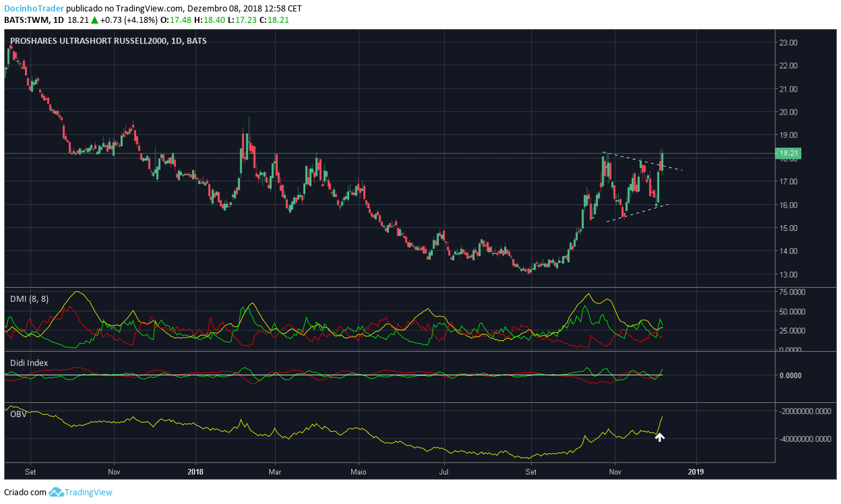Click the Nov label near 2018 on time axis
The image size is (841, 504).
tap(114, 472)
